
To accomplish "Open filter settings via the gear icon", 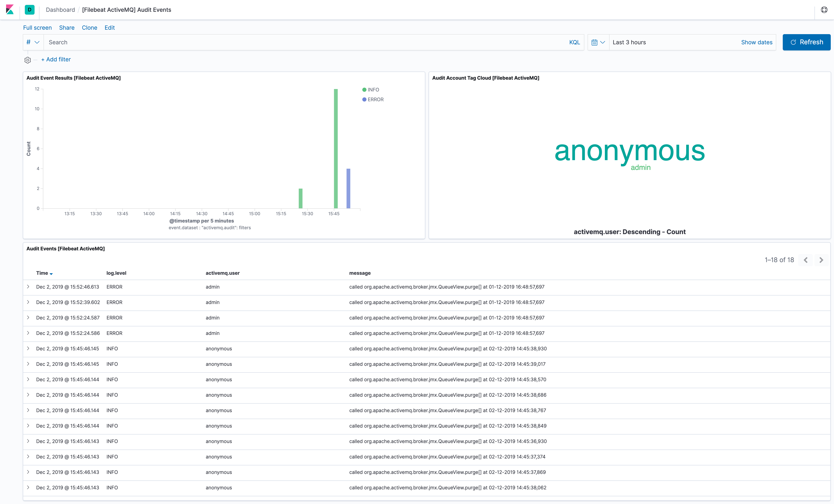I will [27, 60].
